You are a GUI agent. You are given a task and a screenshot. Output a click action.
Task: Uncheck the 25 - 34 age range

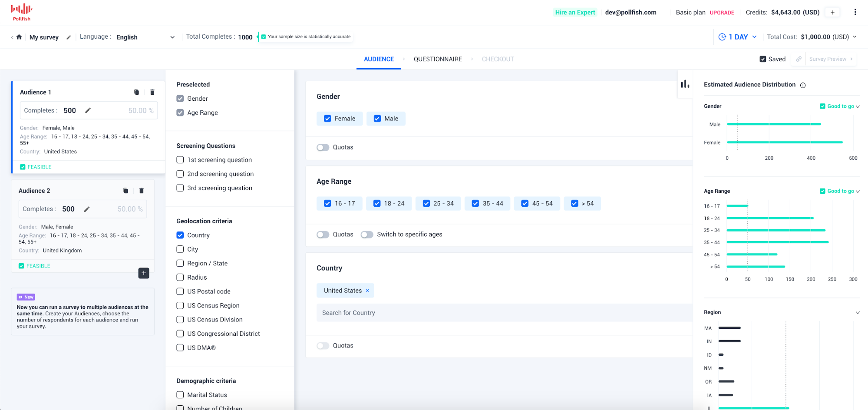point(426,203)
